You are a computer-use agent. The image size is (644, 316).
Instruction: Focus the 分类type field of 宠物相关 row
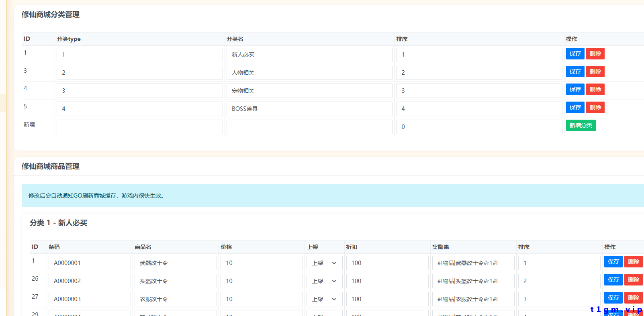coord(139,91)
